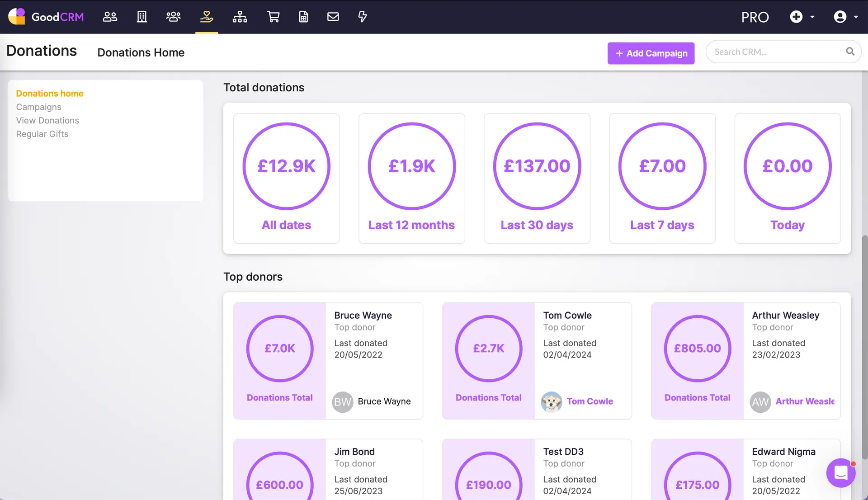The height and width of the screenshot is (500, 868).
Task: Expand the account menu chevron
Action: [856, 17]
